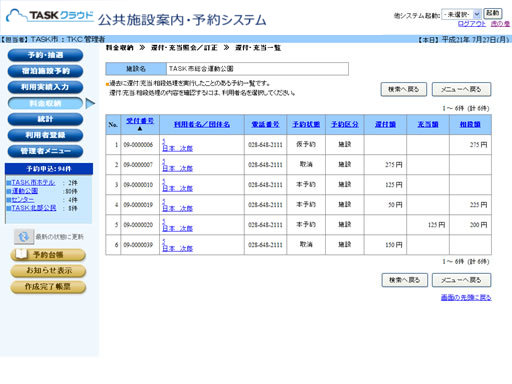Screen dimensions: 512x384
Task: Click the 予約申込:94件 header
Action: [49, 169]
